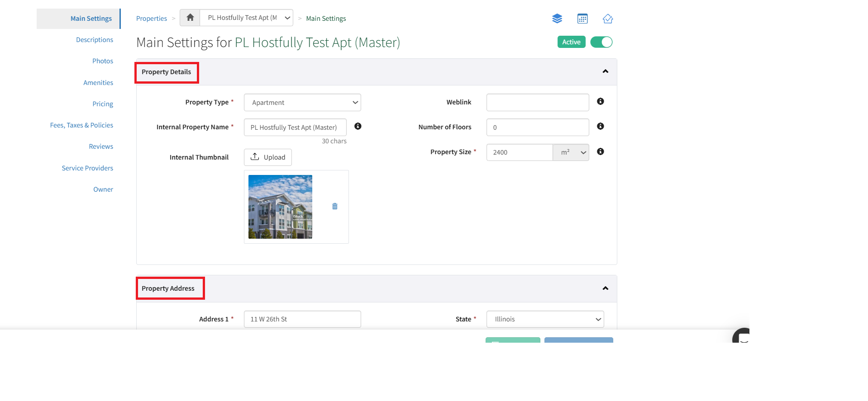
Task: Click the Upload thumbnail button
Action: (x=268, y=157)
